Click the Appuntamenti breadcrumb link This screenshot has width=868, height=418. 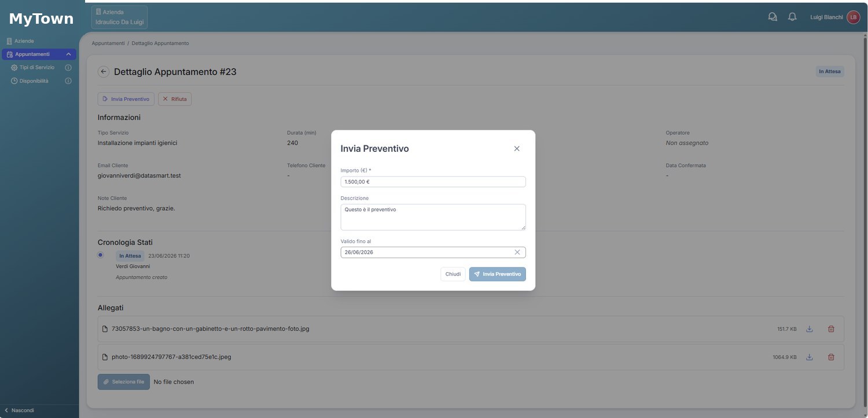point(108,43)
